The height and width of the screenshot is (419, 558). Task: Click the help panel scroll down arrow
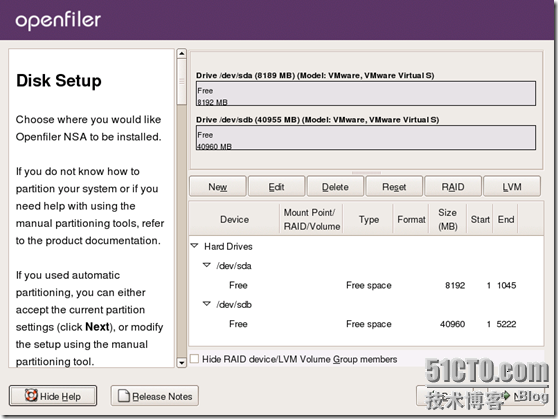tap(181, 362)
